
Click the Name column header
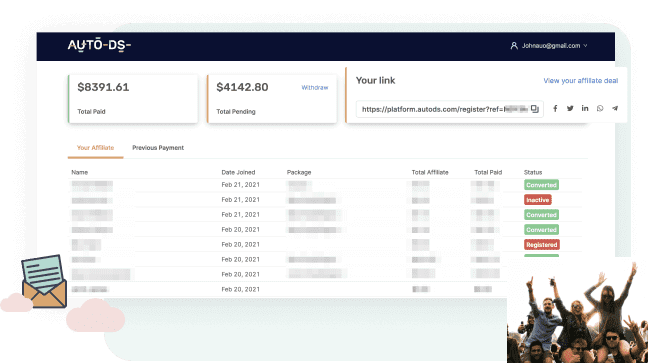pos(80,172)
